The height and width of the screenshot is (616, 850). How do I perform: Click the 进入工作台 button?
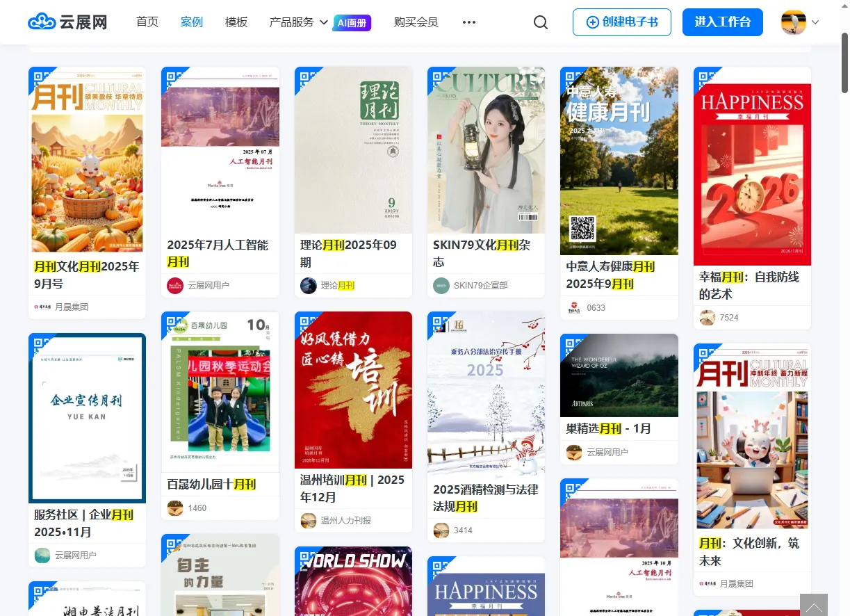pos(722,22)
